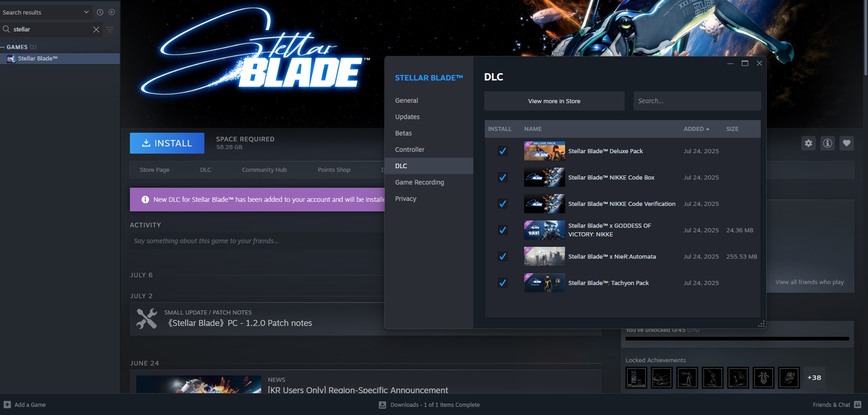Click View all friends who play

click(809, 282)
